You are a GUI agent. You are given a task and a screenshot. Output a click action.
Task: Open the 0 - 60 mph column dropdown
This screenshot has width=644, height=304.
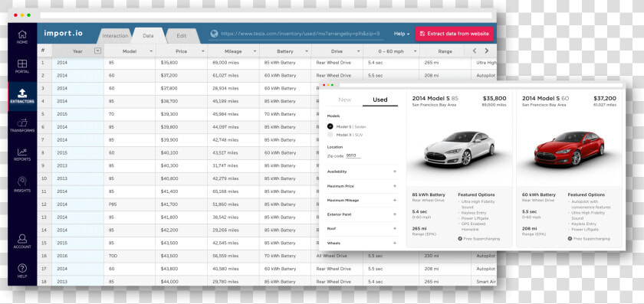[415, 51]
